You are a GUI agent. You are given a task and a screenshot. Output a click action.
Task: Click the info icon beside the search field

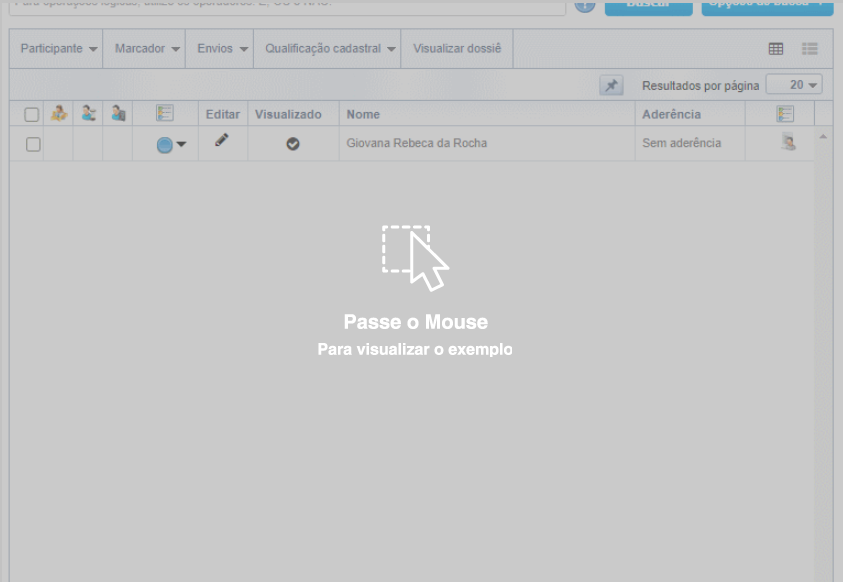point(585,5)
